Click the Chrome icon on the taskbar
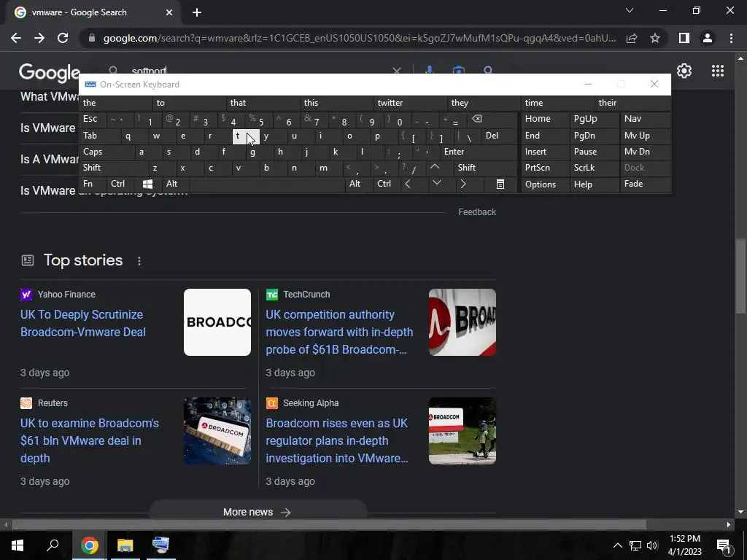This screenshot has height=560, width=747. pos(90,545)
